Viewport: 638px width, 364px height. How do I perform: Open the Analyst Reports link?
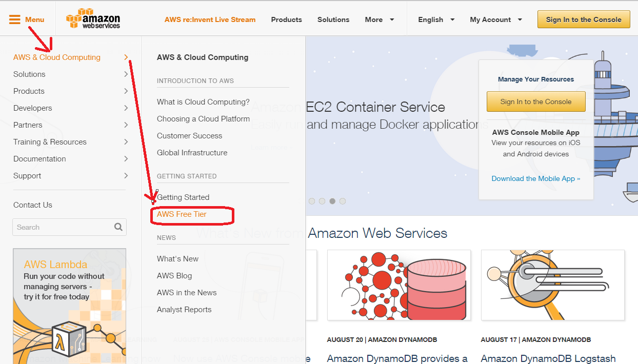(x=184, y=310)
